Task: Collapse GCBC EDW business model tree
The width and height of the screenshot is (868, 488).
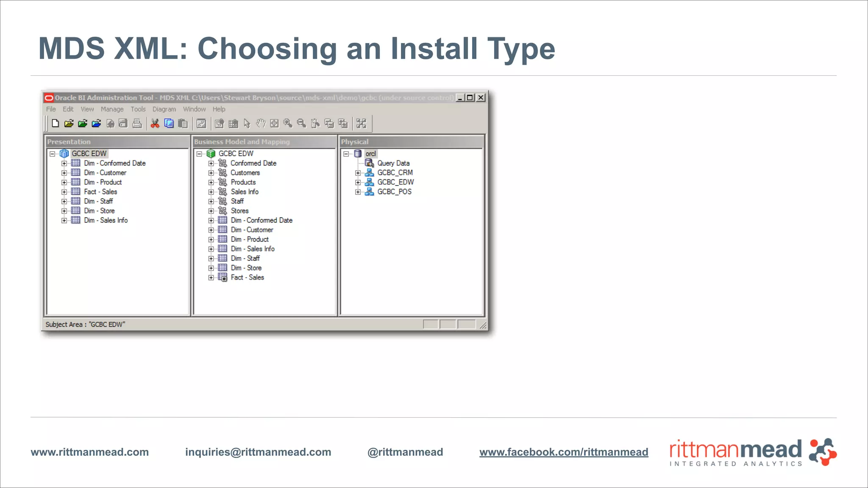Action: point(199,154)
